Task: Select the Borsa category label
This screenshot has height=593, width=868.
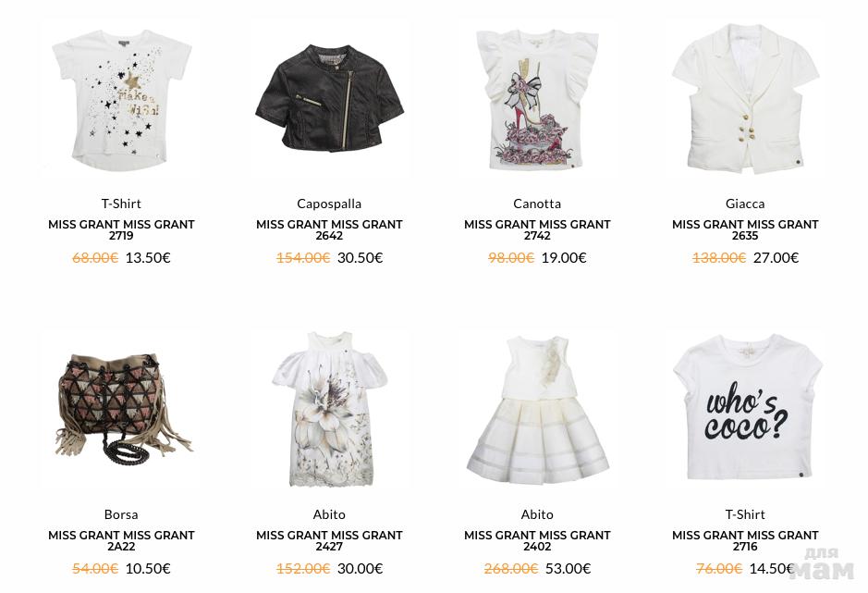Action: [121, 514]
